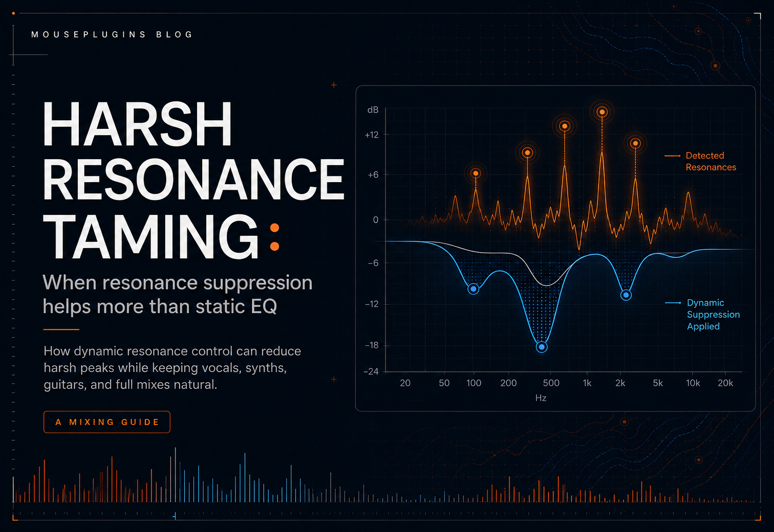Screen dimensions: 774x532
Task: Click the HARSH RESONANCE TAMING headline
Action: (193, 179)
